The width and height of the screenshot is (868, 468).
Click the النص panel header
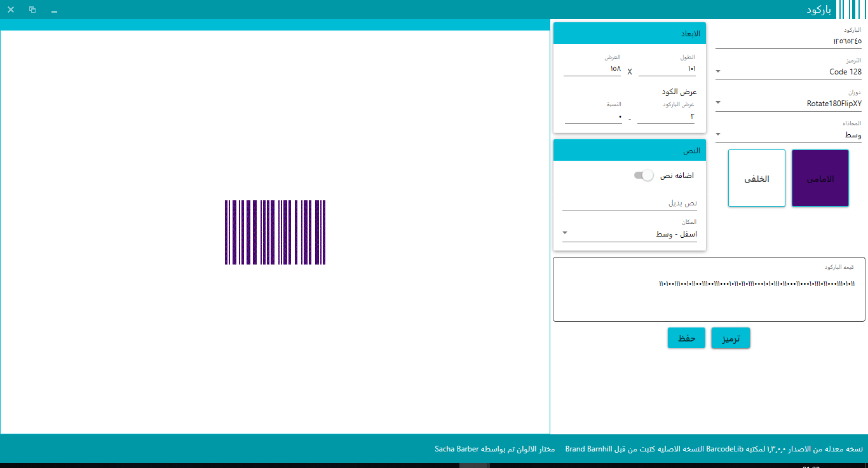pos(630,151)
